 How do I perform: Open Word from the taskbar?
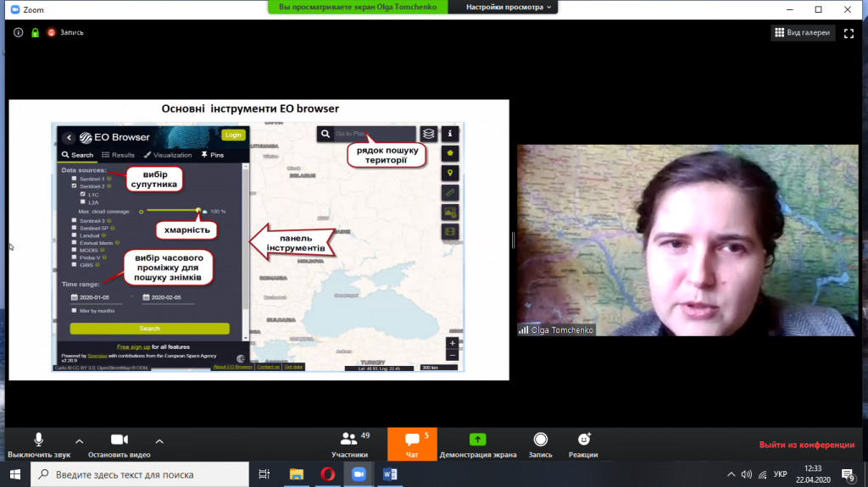(x=390, y=474)
